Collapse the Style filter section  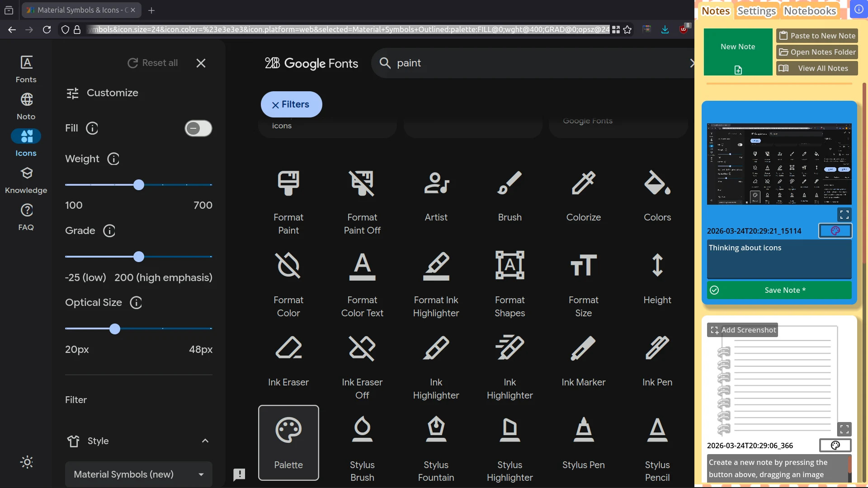coord(205,441)
